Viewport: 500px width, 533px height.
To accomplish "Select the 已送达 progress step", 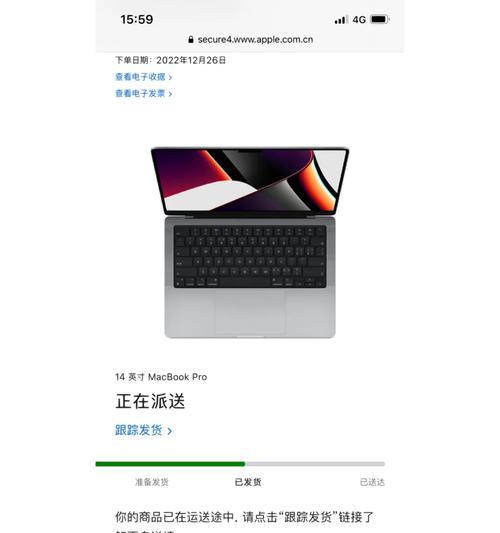I will tap(372, 482).
